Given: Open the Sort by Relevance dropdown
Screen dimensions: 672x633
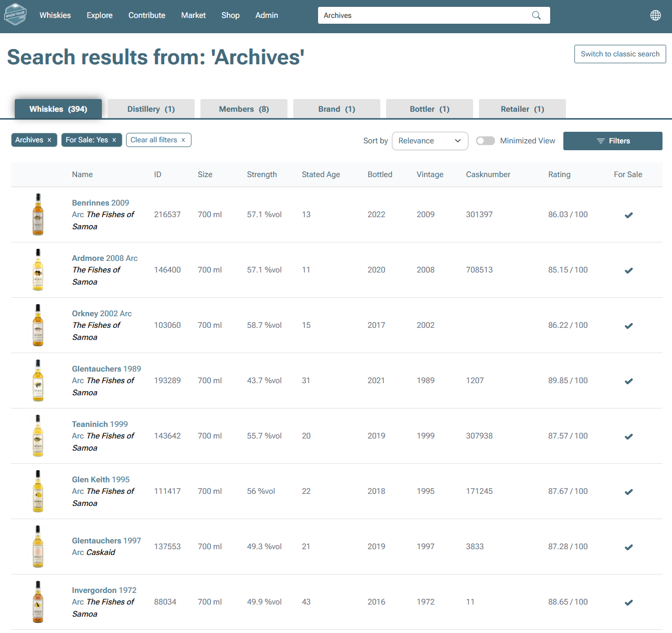Looking at the screenshot, I should tap(430, 141).
